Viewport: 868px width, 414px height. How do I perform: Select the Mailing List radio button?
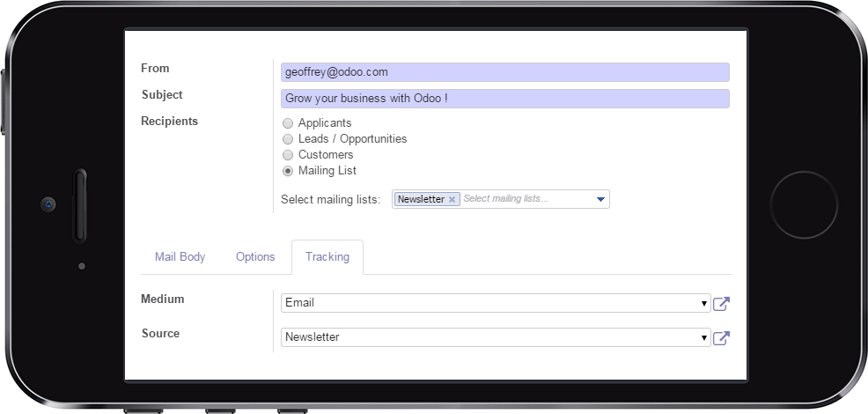288,171
